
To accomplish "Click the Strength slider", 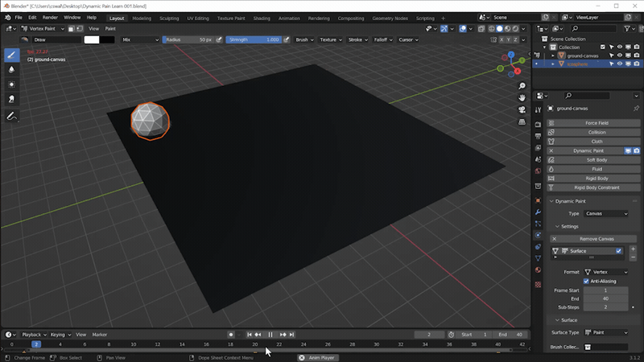I will click(x=254, y=39).
